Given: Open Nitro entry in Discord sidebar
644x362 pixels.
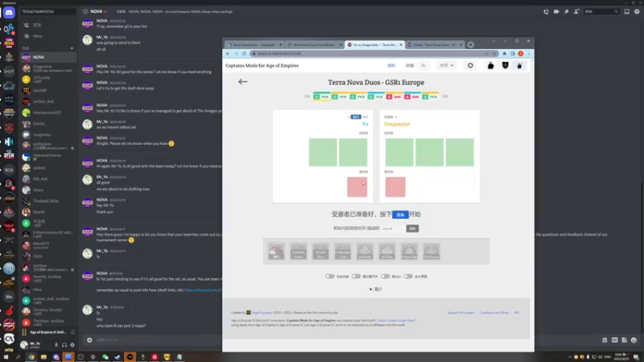Looking at the screenshot, I should 48,36.
